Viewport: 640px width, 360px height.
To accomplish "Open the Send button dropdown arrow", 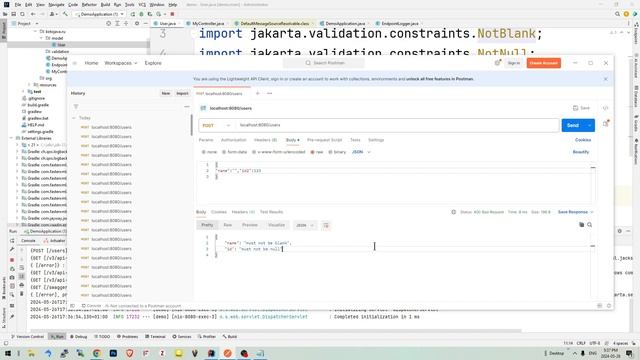I will coord(590,125).
